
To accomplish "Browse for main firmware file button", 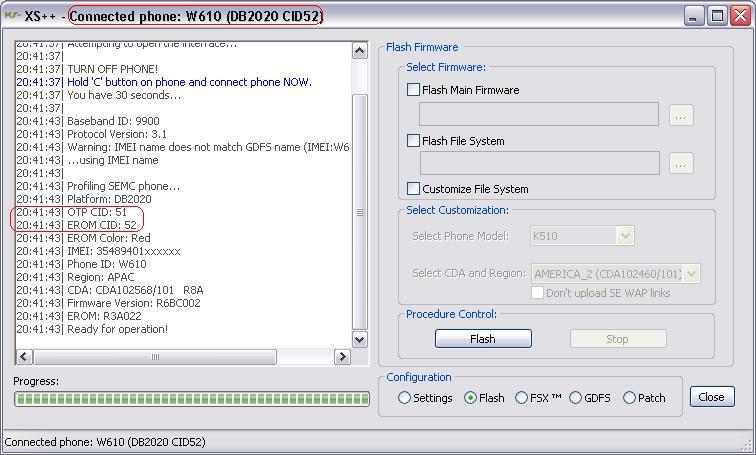I will click(681, 116).
